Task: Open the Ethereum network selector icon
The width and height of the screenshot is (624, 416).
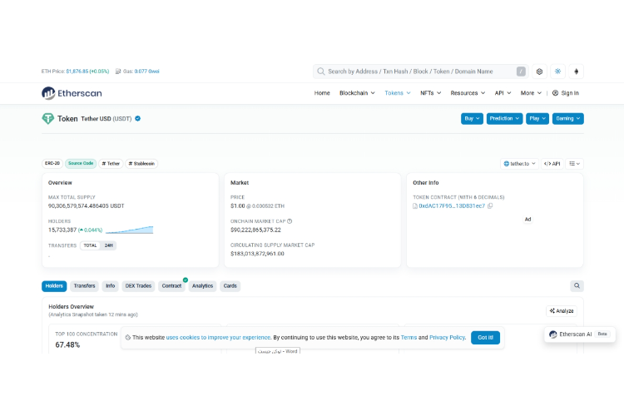Action: click(576, 72)
